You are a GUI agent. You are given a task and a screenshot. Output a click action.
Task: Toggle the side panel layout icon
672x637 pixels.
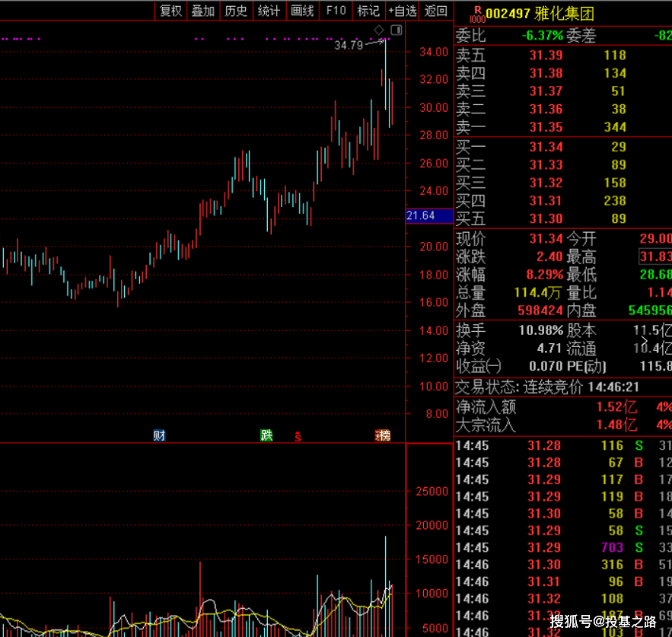click(397, 30)
